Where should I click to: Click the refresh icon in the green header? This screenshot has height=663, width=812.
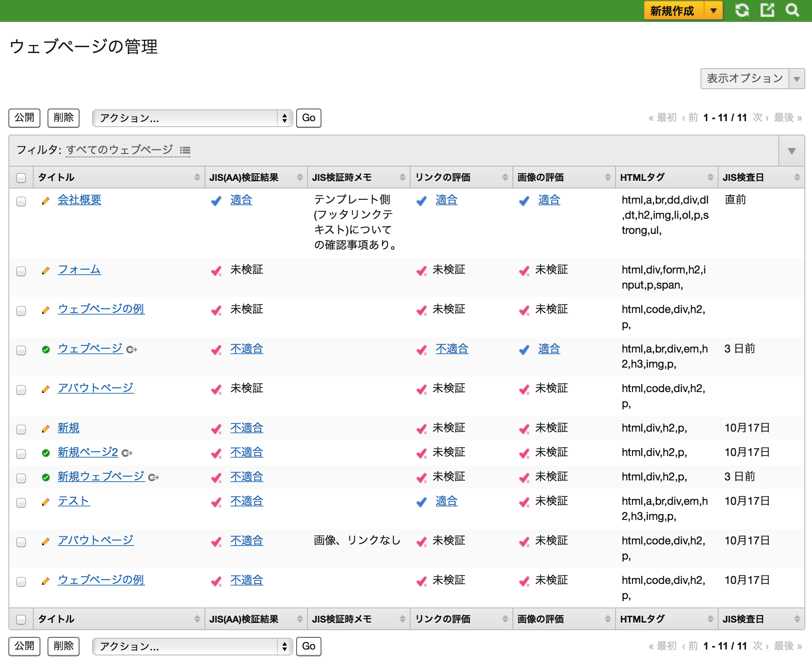(x=742, y=10)
